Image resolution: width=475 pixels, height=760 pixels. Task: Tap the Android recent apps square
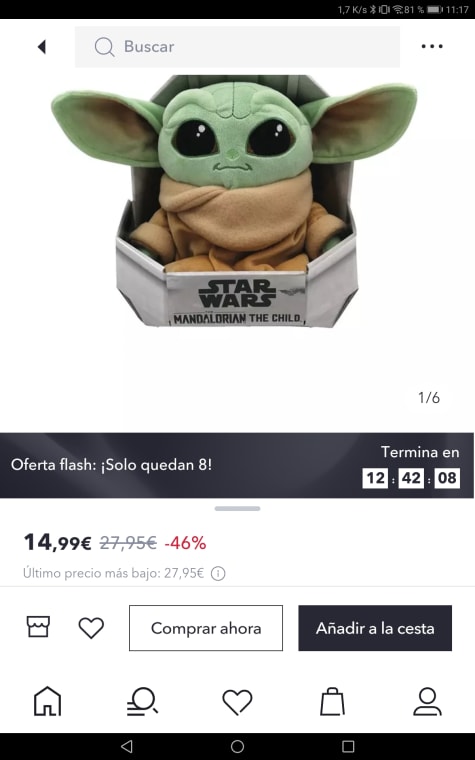point(348,746)
